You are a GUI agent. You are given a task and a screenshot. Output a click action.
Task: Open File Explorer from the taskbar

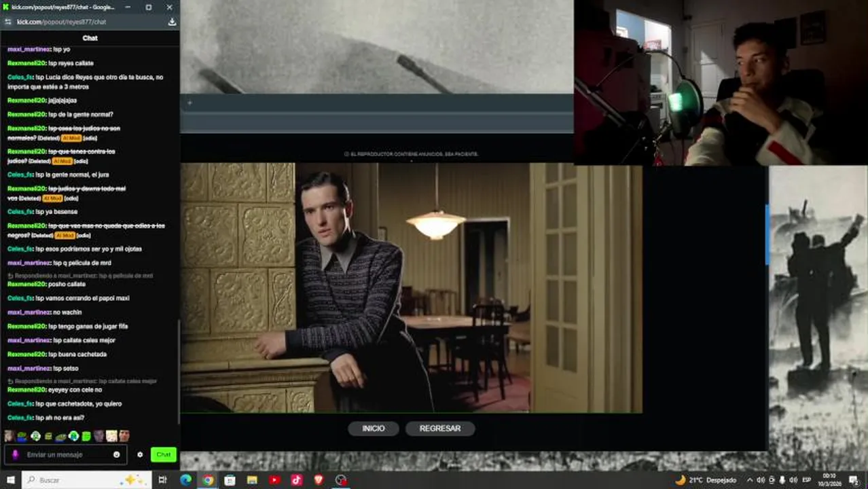pyautogui.click(x=252, y=480)
